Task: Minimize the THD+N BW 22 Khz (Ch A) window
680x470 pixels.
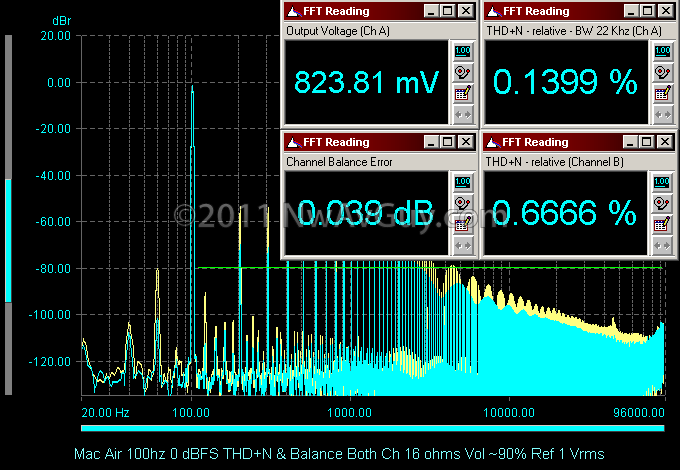Action: point(631,11)
